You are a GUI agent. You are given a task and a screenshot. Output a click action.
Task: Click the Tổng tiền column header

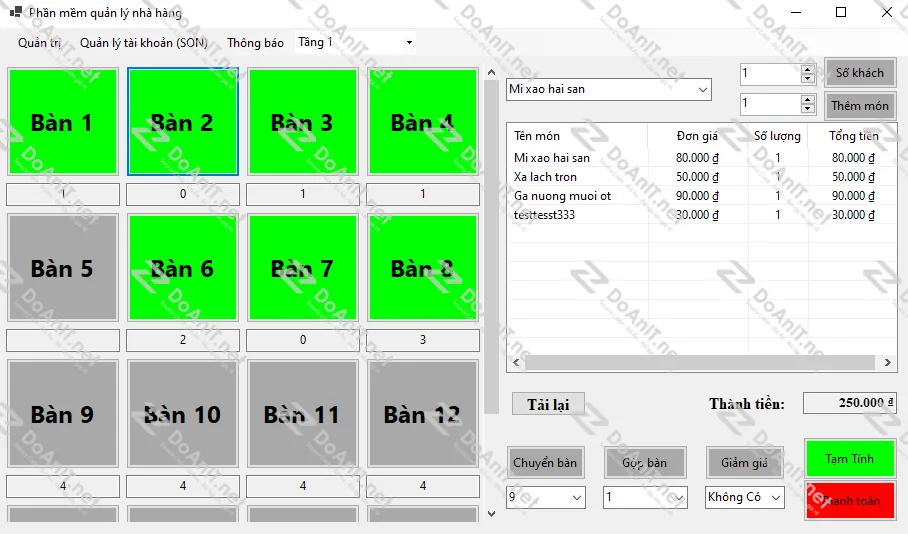[x=853, y=136]
